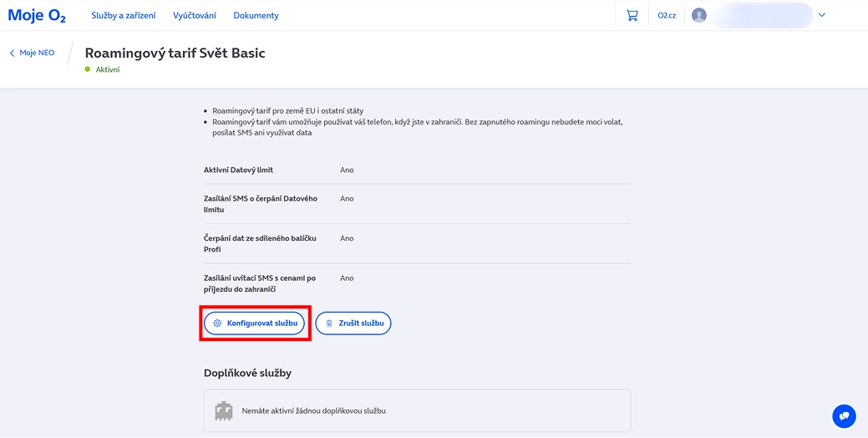The height and width of the screenshot is (438, 868).
Task: Click the trash icon on Zrušit službu
Action: pyautogui.click(x=329, y=323)
